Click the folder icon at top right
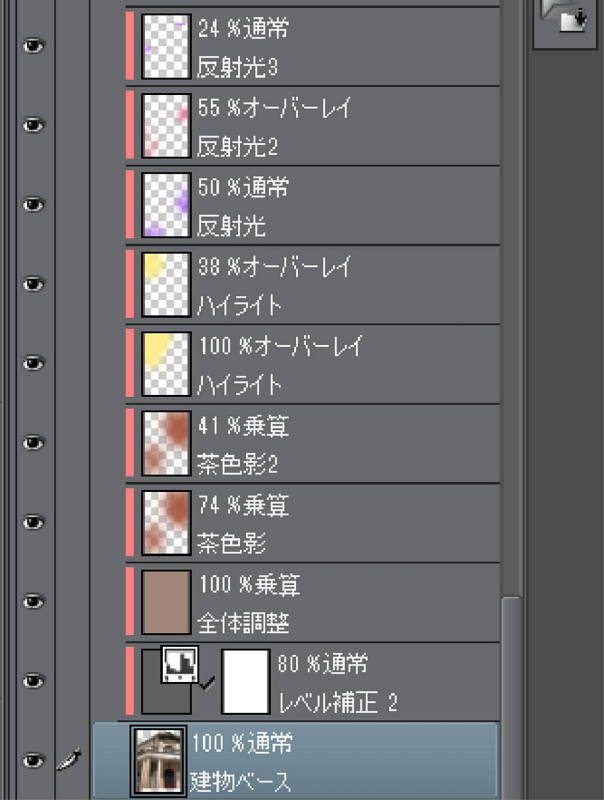The width and height of the screenshot is (604, 800). point(567,17)
